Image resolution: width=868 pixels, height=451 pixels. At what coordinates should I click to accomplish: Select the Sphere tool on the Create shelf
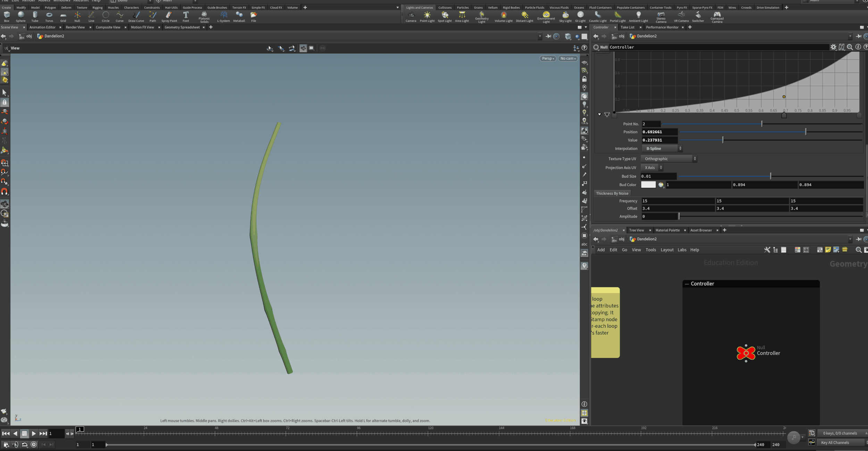20,16
